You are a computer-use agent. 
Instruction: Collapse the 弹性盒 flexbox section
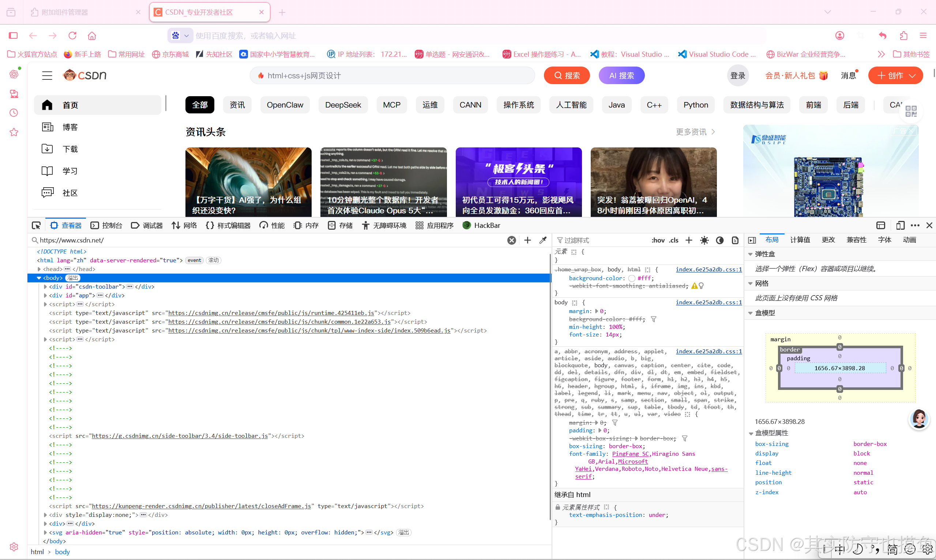tap(751, 254)
